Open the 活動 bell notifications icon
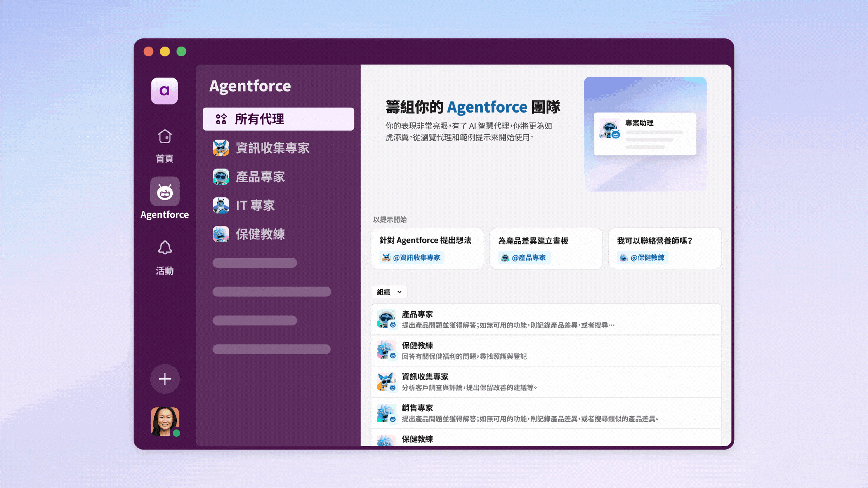The width and height of the screenshot is (868, 488). coord(165,248)
